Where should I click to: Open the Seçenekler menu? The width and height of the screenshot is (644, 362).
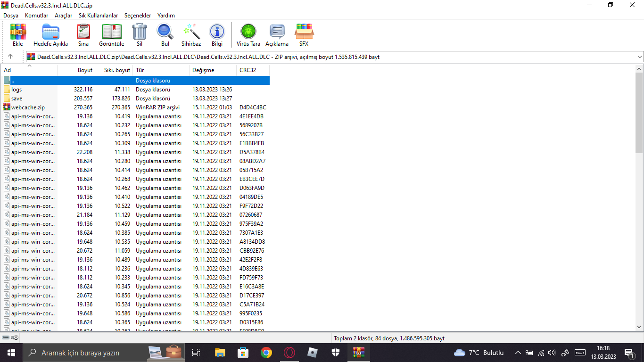pyautogui.click(x=138, y=16)
